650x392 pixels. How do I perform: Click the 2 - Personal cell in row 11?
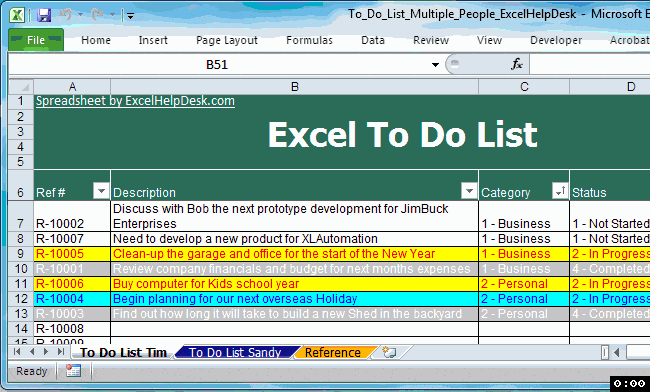coord(524,284)
